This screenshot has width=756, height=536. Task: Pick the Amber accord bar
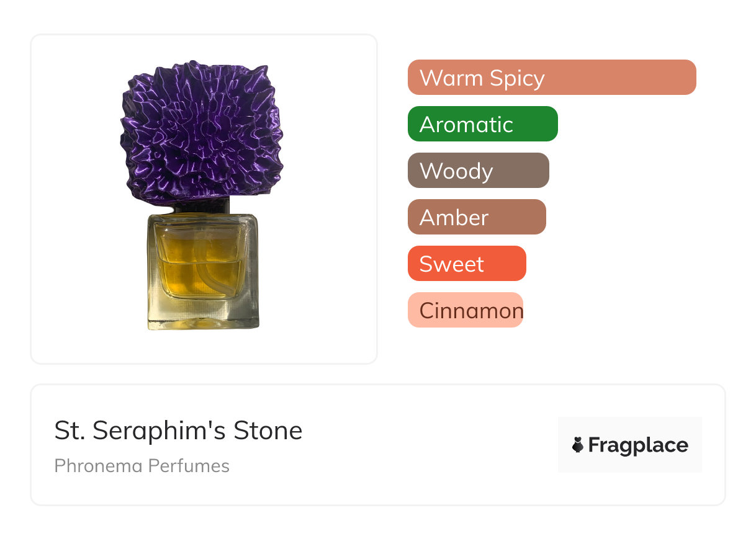tap(476, 217)
